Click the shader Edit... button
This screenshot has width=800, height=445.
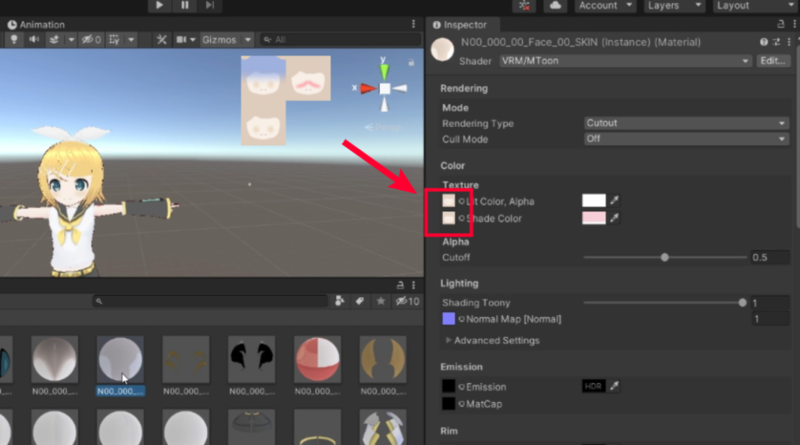click(x=773, y=61)
